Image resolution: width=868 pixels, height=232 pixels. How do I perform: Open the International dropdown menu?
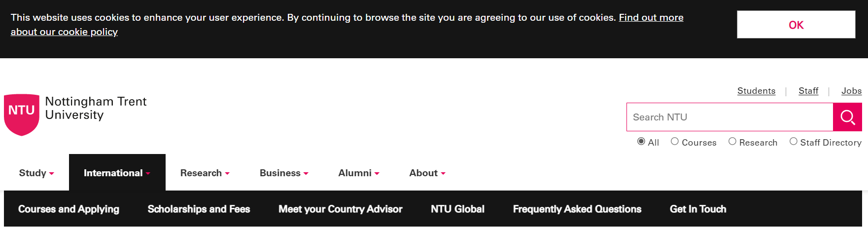pyautogui.click(x=117, y=173)
